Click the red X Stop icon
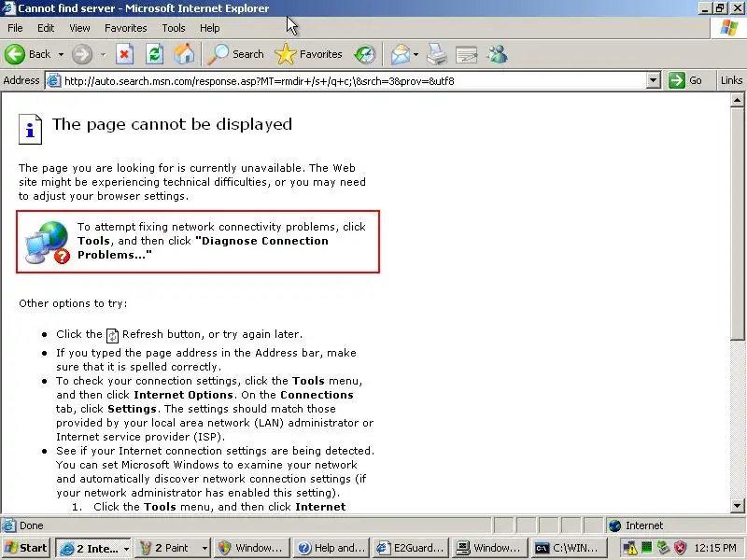The height and width of the screenshot is (560, 747). 124,54
